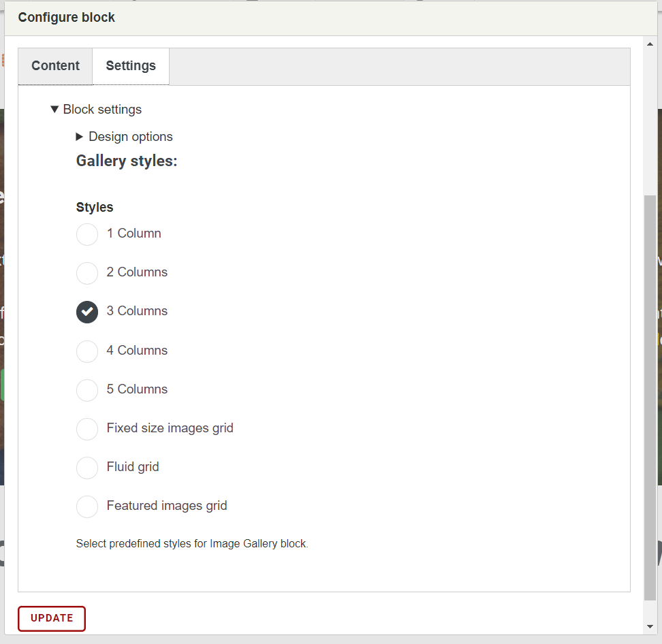Click the 'Gallery styles:' heading
This screenshot has height=644, width=662.
127,161
